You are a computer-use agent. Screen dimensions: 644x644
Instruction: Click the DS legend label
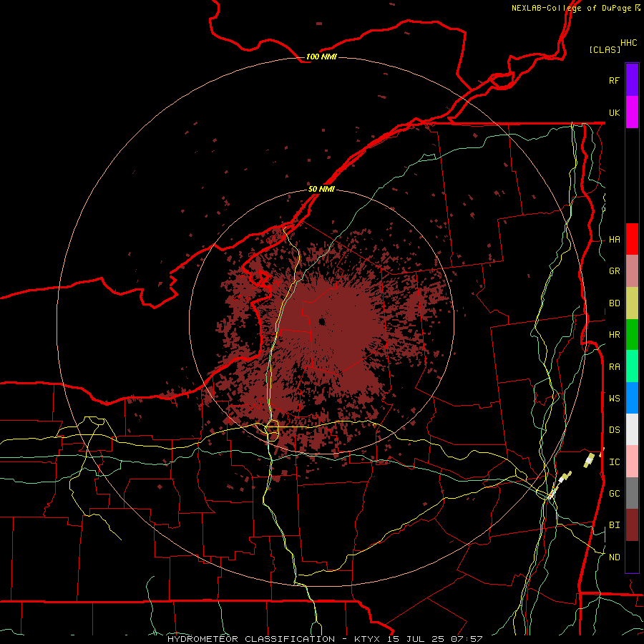coord(614,430)
